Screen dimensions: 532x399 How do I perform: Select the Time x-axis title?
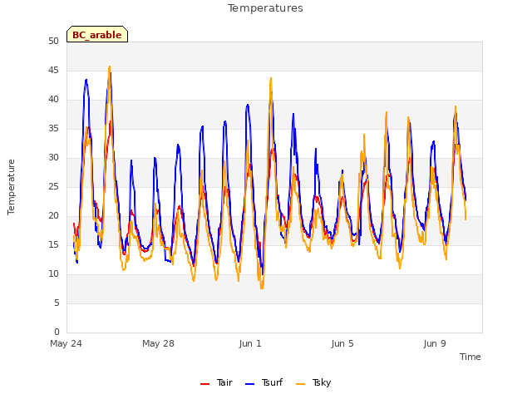(x=470, y=357)
